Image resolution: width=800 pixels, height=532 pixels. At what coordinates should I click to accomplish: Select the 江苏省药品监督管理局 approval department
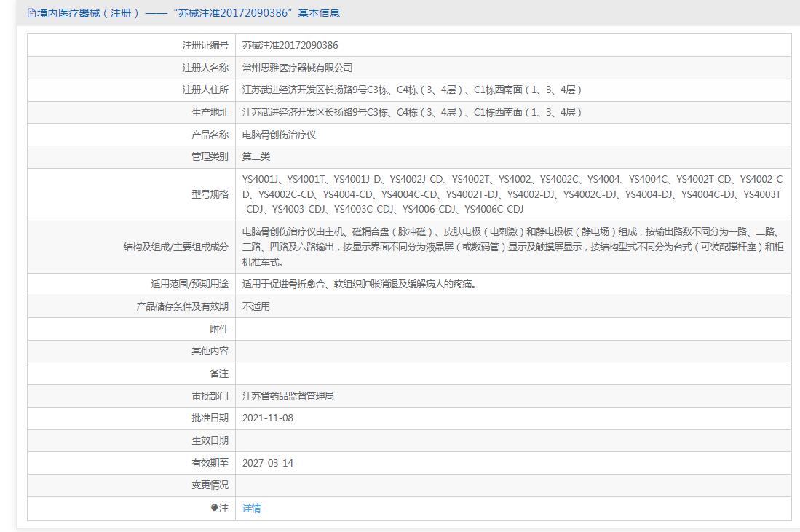tap(288, 396)
